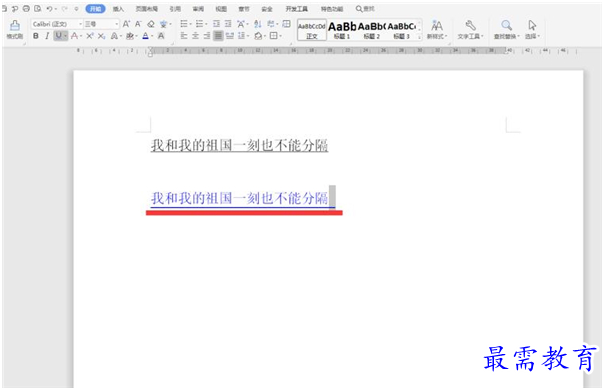The width and height of the screenshot is (605, 390).
Task: Click the 查找 search box
Action: tap(365, 8)
